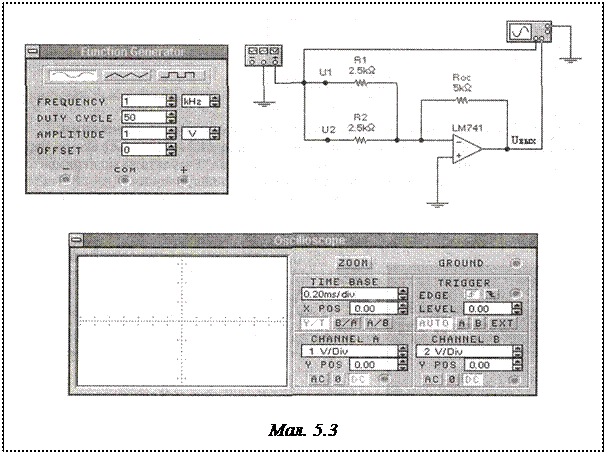Adjust Channel B Y POS spinner
This screenshot has width=606, height=454.
517,365
